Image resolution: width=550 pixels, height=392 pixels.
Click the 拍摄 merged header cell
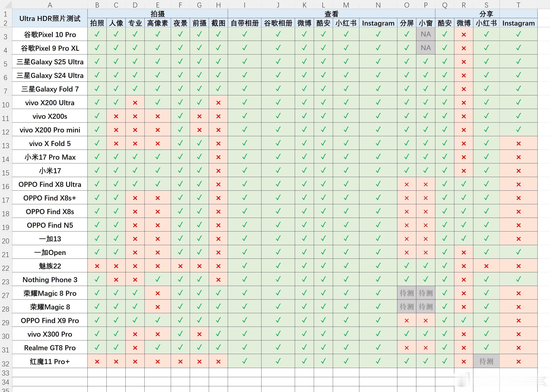[157, 14]
